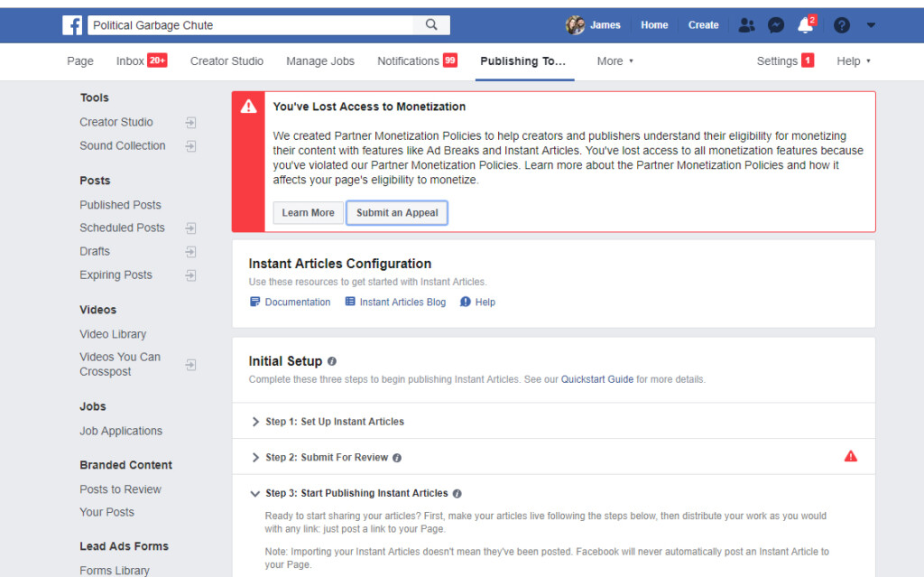Click Initial Setup info icon
This screenshot has height=577, width=924.
click(x=332, y=361)
